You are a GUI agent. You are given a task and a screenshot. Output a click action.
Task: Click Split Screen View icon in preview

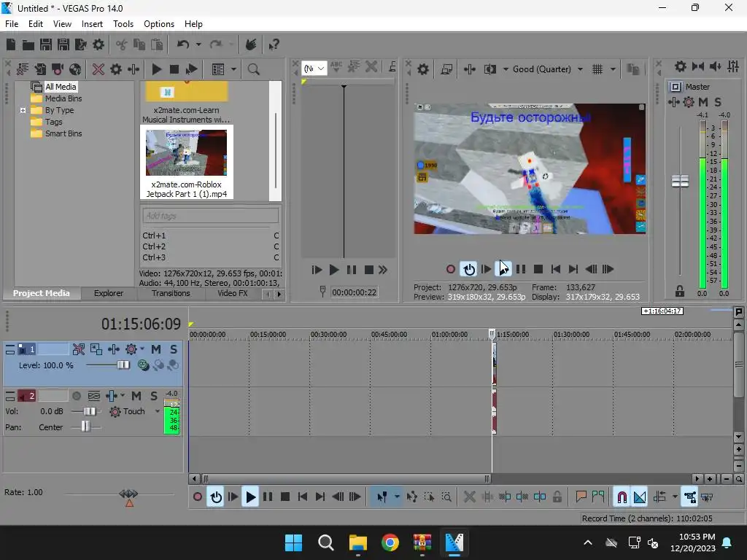(x=489, y=69)
